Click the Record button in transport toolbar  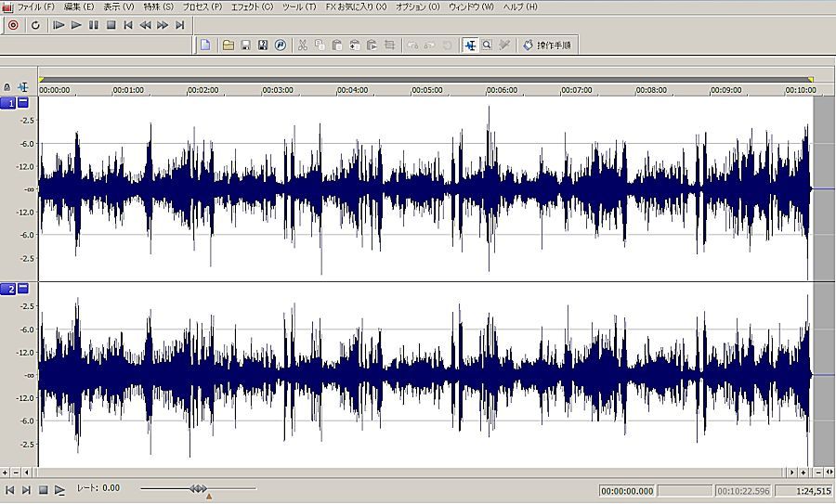point(13,25)
